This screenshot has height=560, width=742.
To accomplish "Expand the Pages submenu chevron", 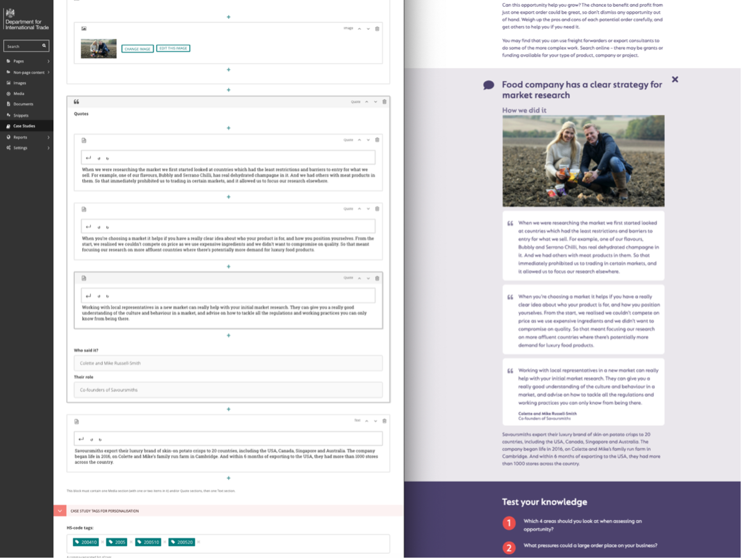I will pos(48,61).
